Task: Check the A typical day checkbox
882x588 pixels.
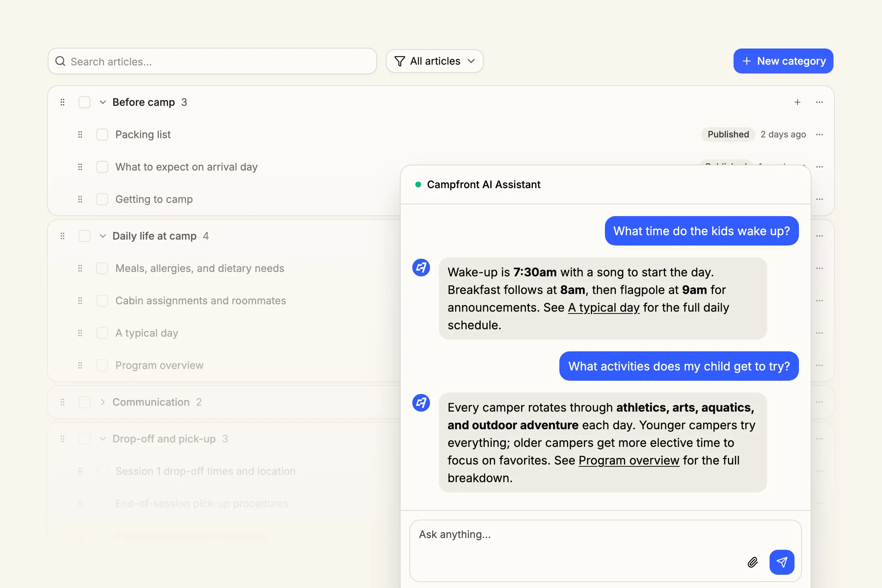Action: click(x=102, y=333)
